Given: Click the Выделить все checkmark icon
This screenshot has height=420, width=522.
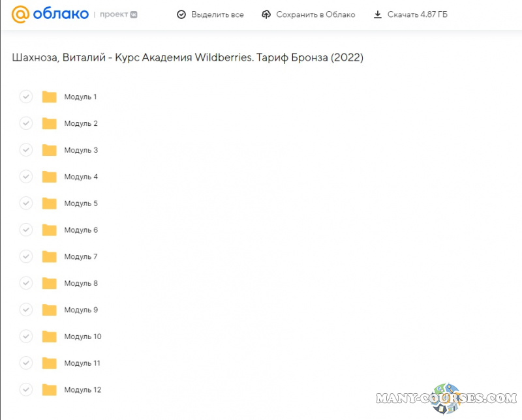Looking at the screenshot, I should coord(181,14).
